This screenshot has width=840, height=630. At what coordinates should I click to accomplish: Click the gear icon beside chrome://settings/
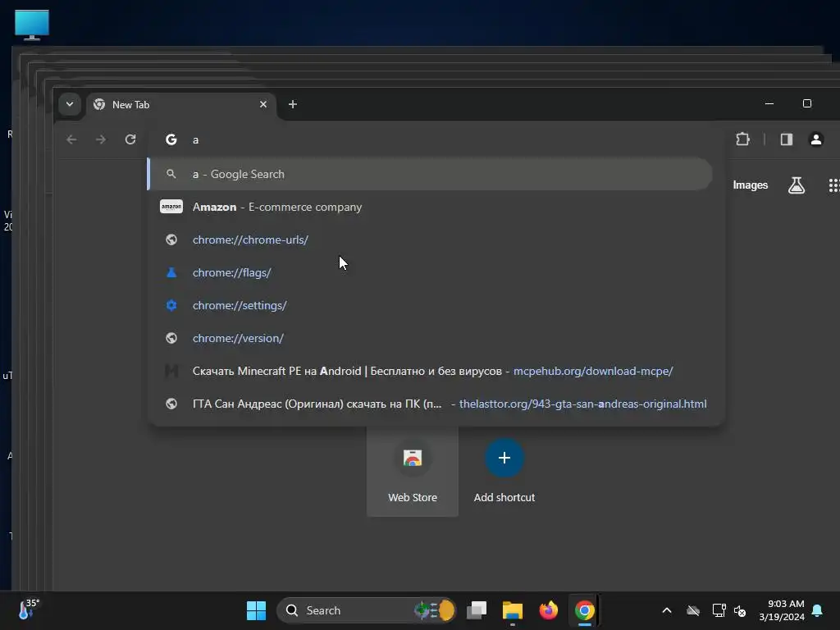[x=171, y=305]
